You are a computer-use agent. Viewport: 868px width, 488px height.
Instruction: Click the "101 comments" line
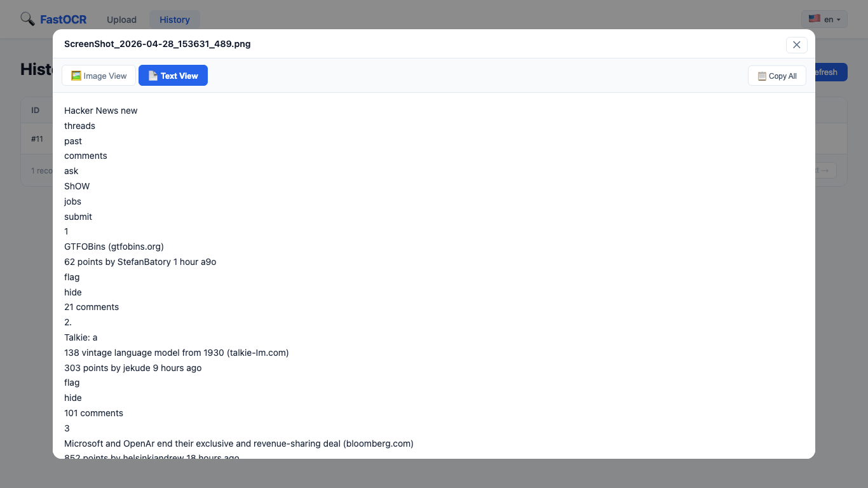pyautogui.click(x=93, y=413)
